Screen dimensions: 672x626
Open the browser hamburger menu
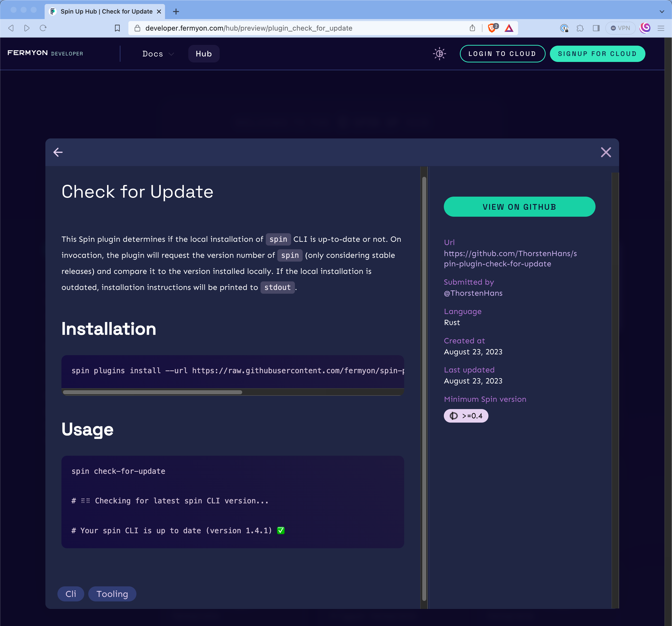tap(661, 28)
